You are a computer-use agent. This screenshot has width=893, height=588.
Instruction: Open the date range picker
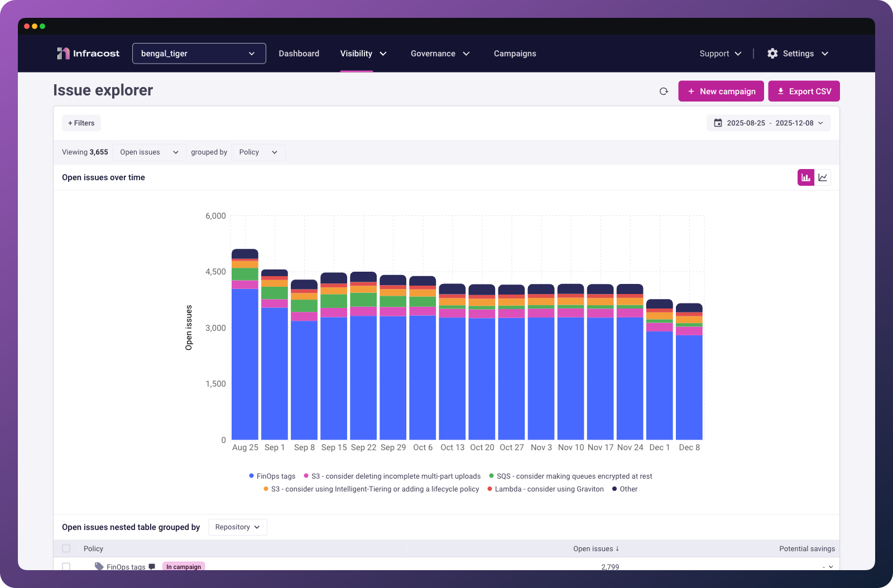coord(769,123)
